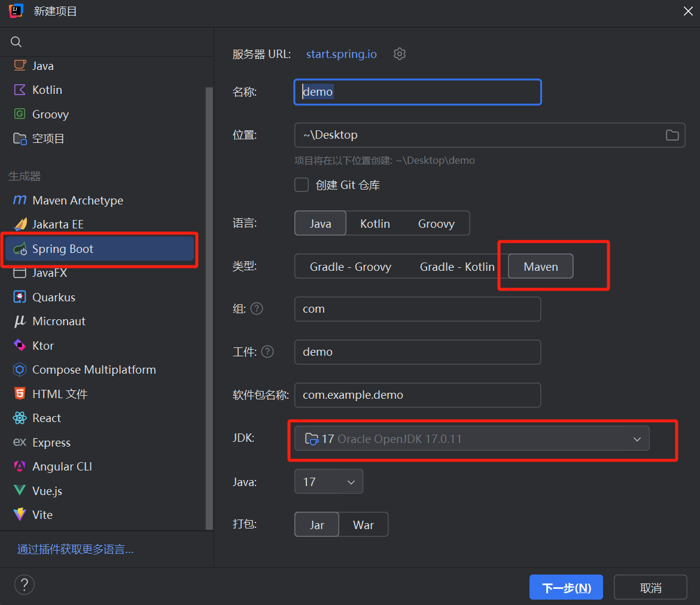This screenshot has width=700, height=605.
Task: Click the Kotlin K logo icon
Action: coord(20,90)
